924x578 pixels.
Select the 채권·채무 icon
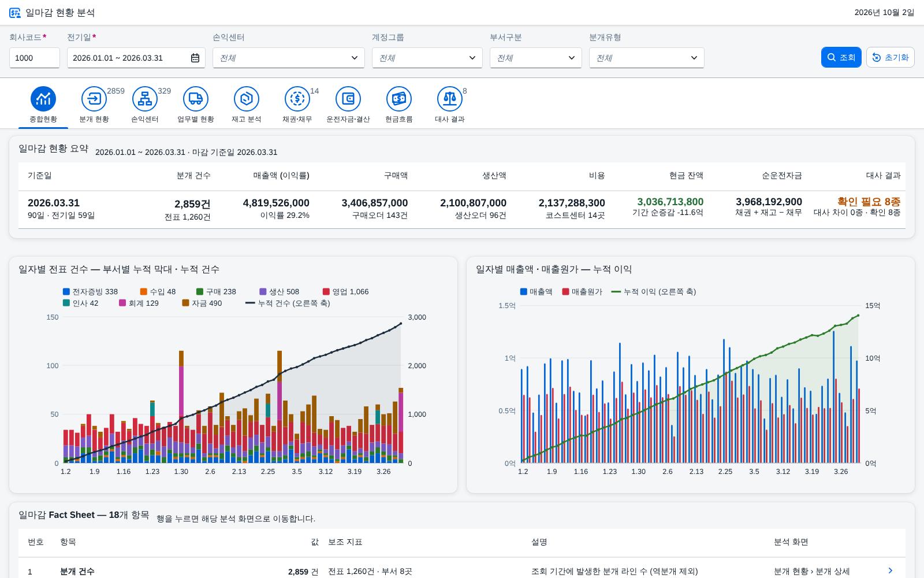pyautogui.click(x=297, y=99)
